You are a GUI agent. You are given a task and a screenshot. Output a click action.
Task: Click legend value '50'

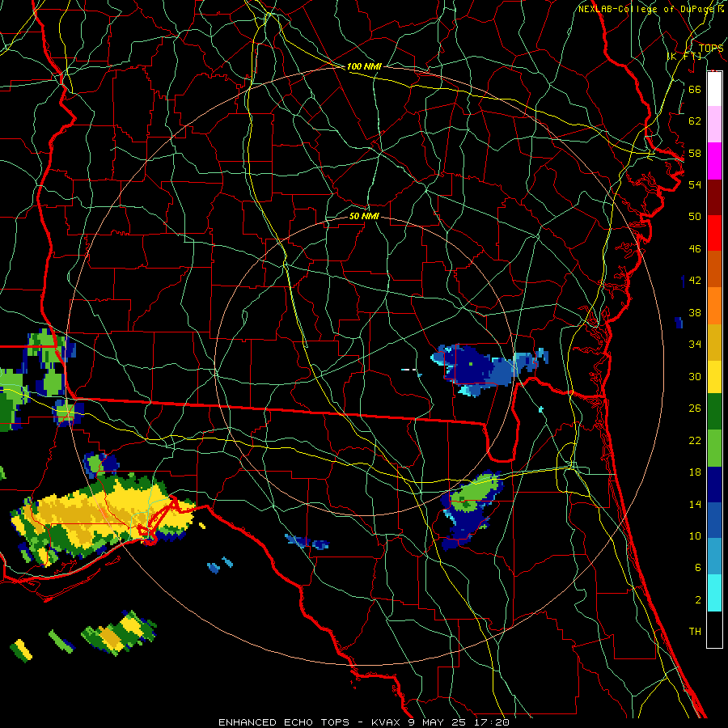[x=695, y=217]
